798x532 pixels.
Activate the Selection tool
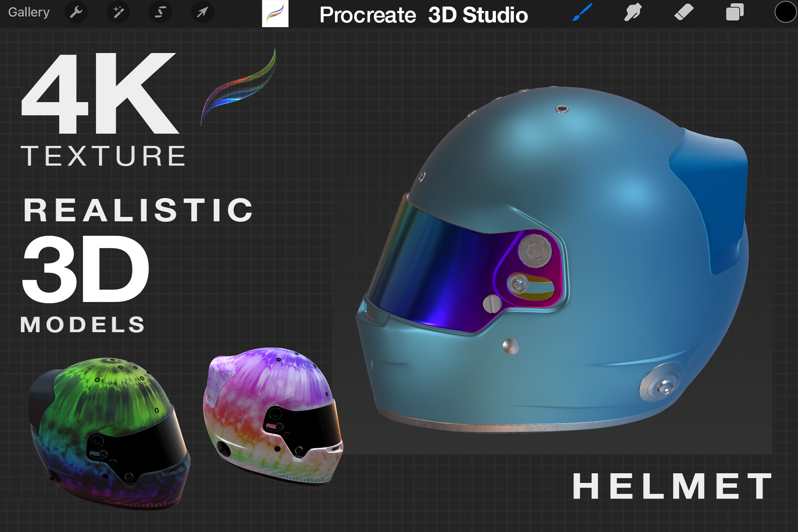[160, 12]
